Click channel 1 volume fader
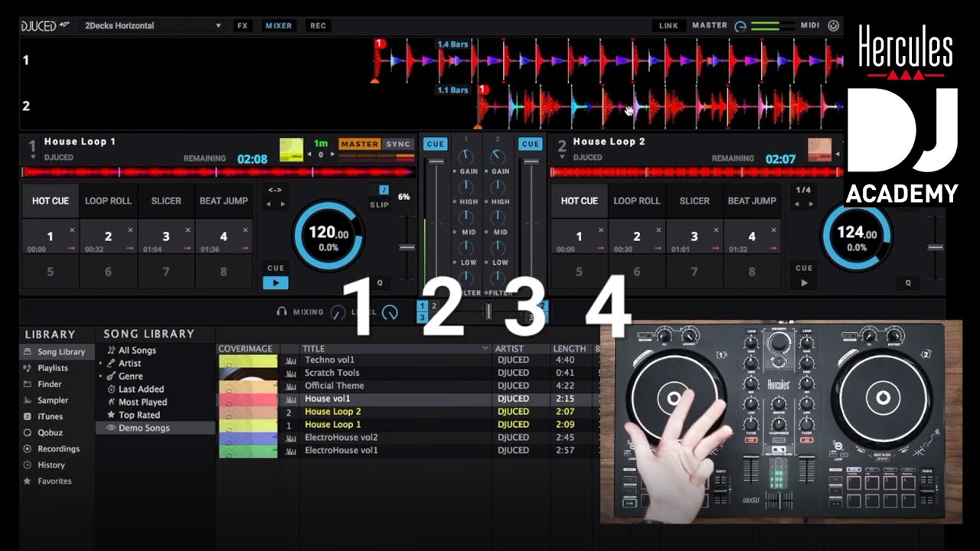This screenshot has width=980, height=551. [436, 162]
